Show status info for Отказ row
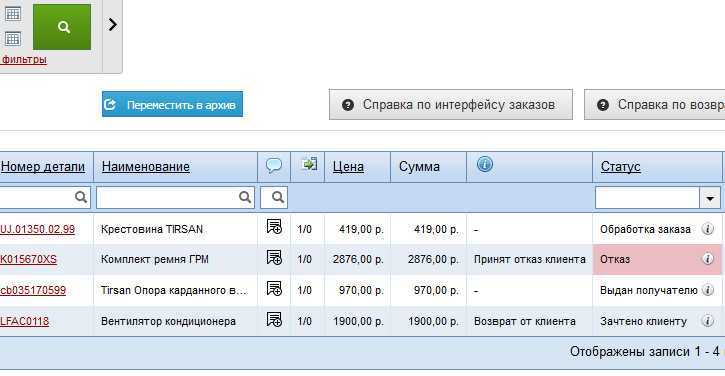 point(707,259)
